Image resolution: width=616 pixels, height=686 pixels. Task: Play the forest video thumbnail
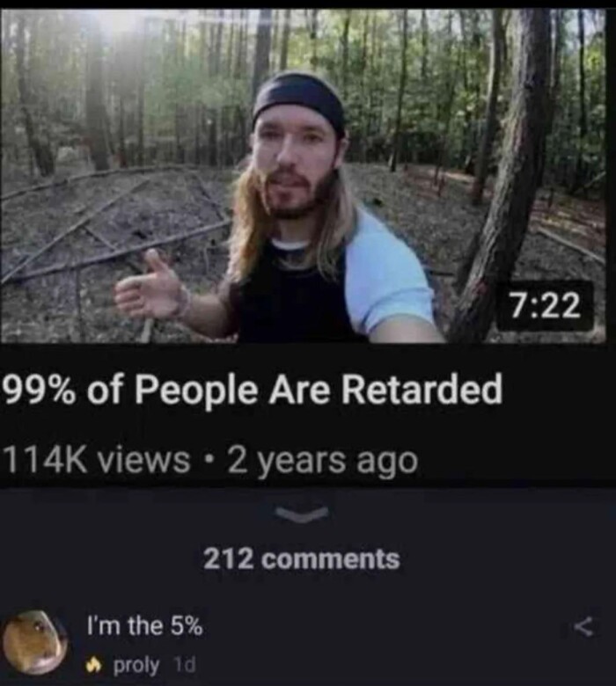point(303,175)
